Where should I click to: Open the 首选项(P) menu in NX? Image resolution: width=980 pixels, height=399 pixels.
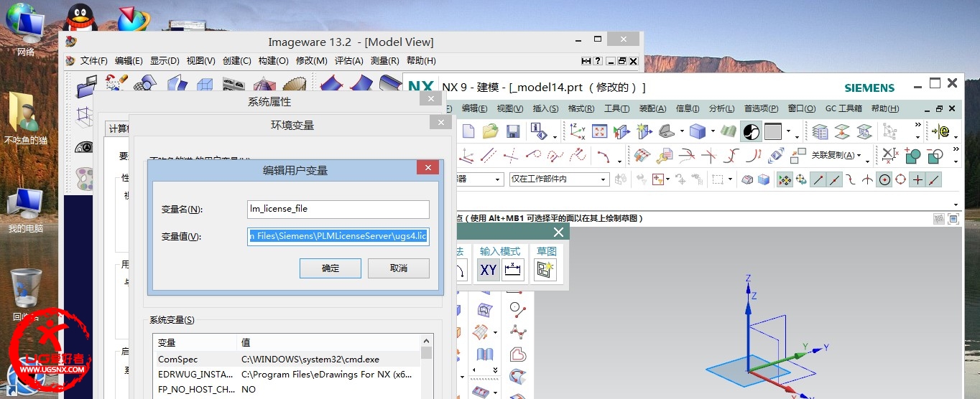click(761, 109)
